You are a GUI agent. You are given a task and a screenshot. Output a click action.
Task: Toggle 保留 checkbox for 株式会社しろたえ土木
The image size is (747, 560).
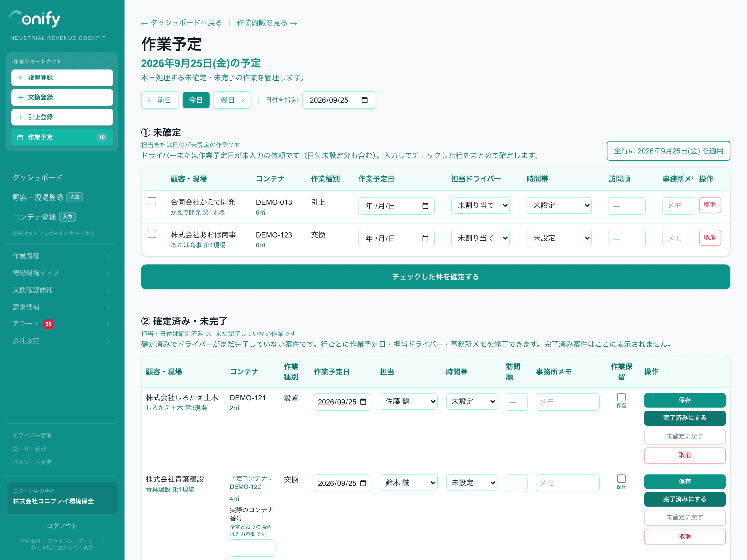[621, 397]
